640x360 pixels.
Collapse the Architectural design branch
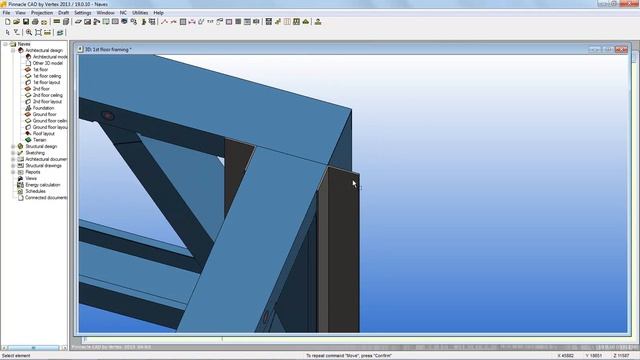[x=13, y=50]
